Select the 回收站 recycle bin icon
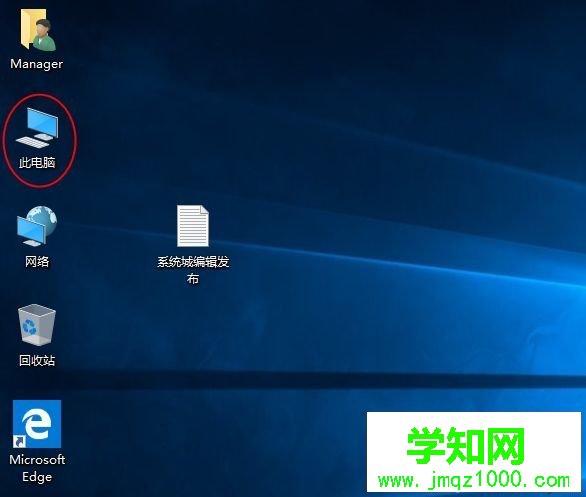Viewport: 586px width, 497px height. pyautogui.click(x=37, y=325)
